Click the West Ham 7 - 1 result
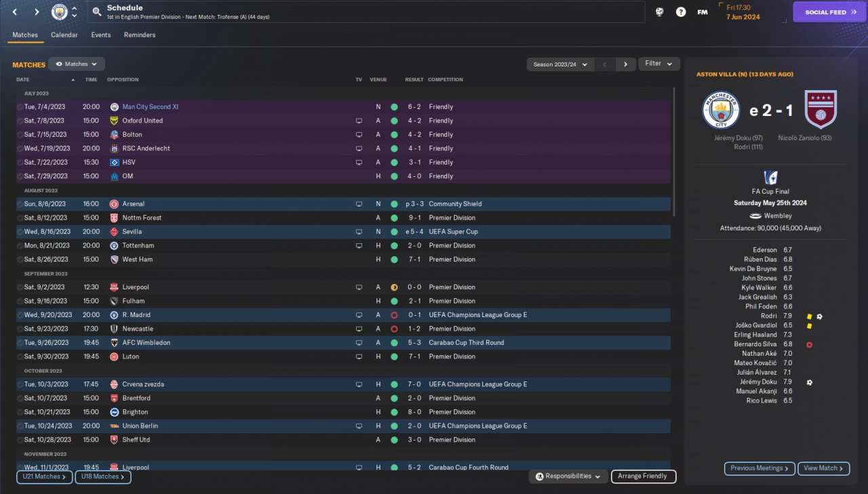Viewport: 868px width, 494px height. click(415, 260)
